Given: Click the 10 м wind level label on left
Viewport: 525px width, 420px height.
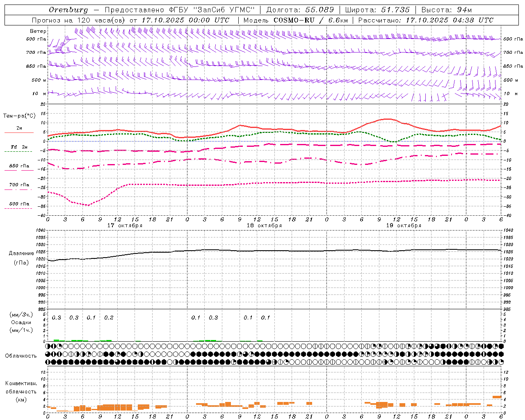Looking at the screenshot, I should [x=39, y=94].
